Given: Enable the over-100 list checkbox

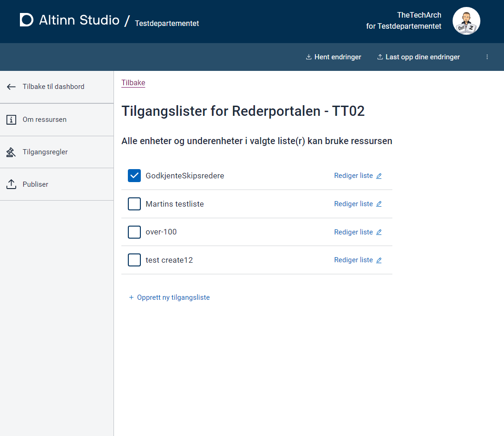Looking at the screenshot, I should [x=134, y=232].
